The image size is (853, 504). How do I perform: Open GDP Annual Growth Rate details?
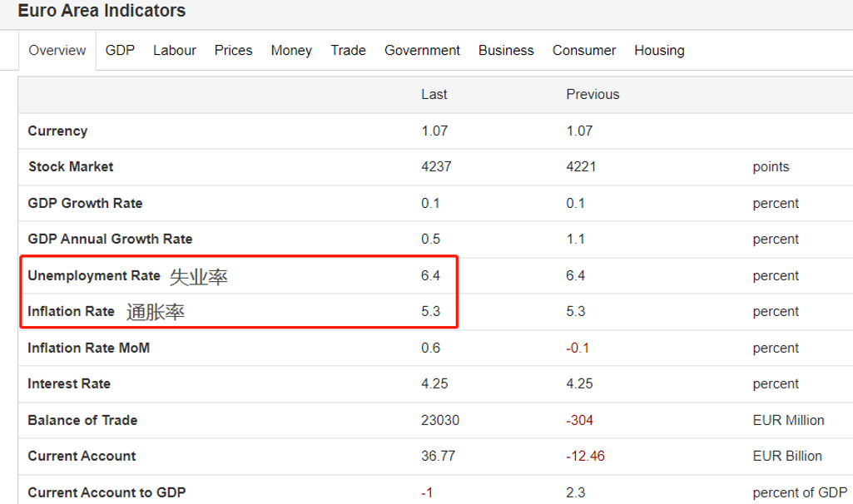click(110, 240)
